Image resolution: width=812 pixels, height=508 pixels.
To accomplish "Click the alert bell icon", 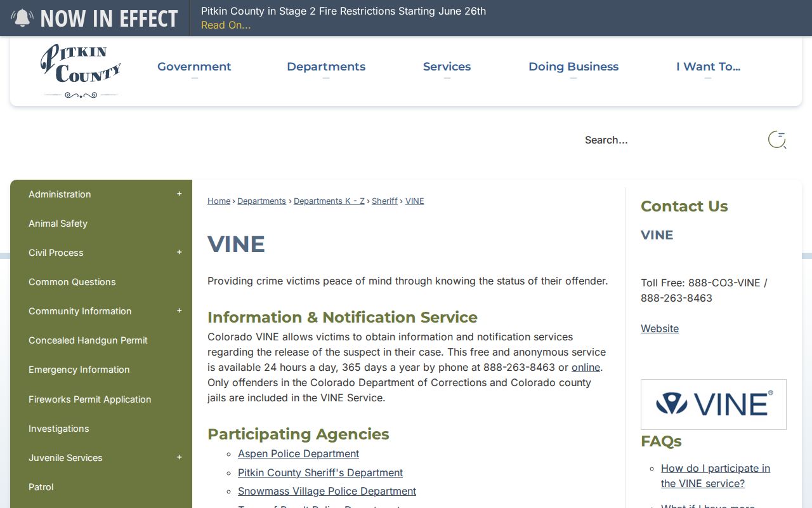I will point(22,18).
